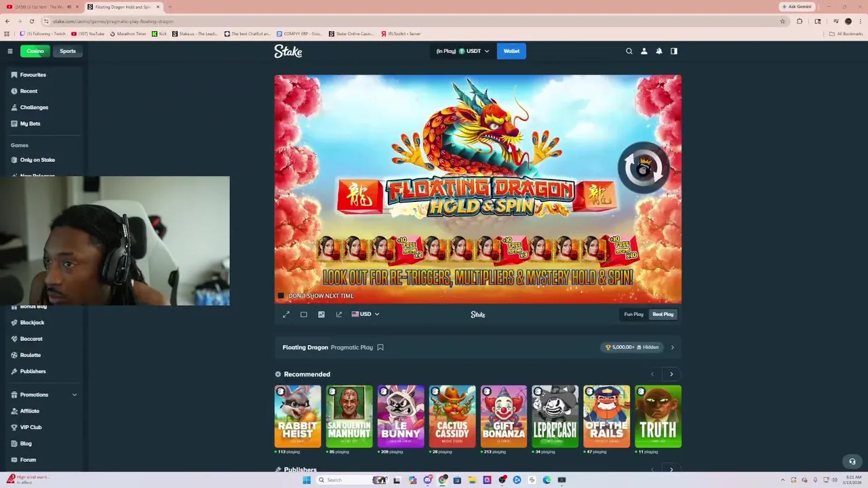The height and width of the screenshot is (488, 868).
Task: Open Blackjack in the sidebar
Action: [x=32, y=323]
